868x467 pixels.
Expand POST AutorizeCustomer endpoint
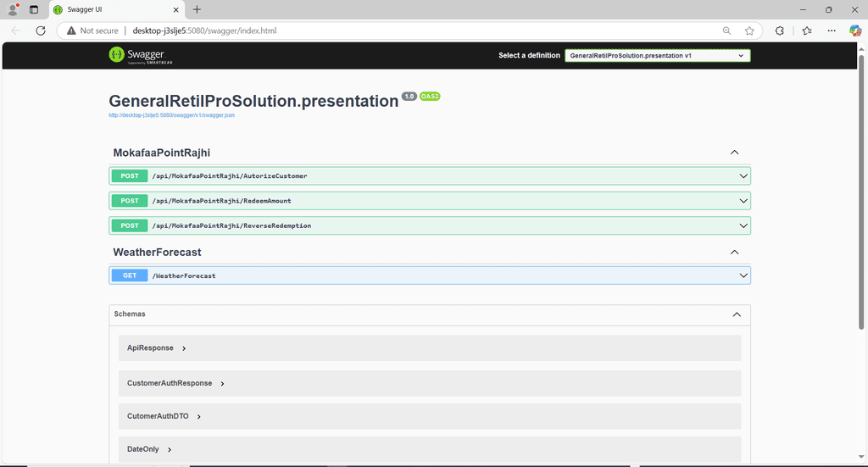(430, 176)
